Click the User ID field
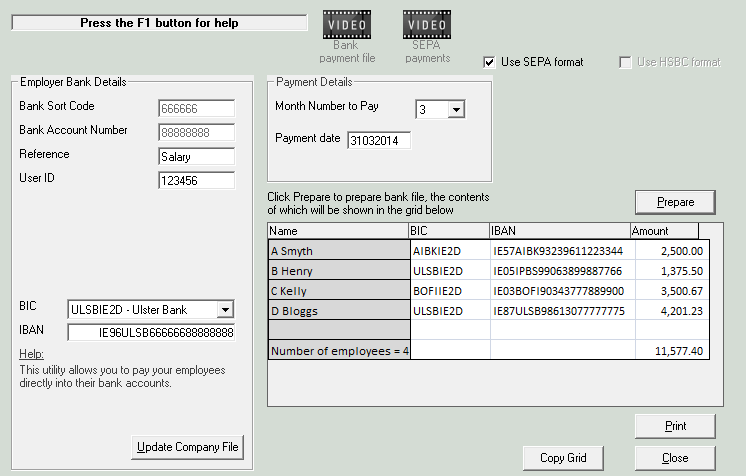The image size is (746, 476). point(196,180)
